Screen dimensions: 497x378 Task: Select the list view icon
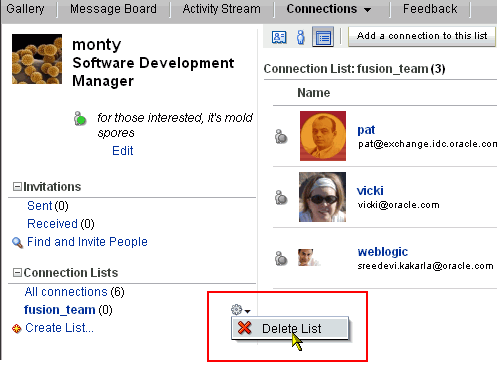323,37
